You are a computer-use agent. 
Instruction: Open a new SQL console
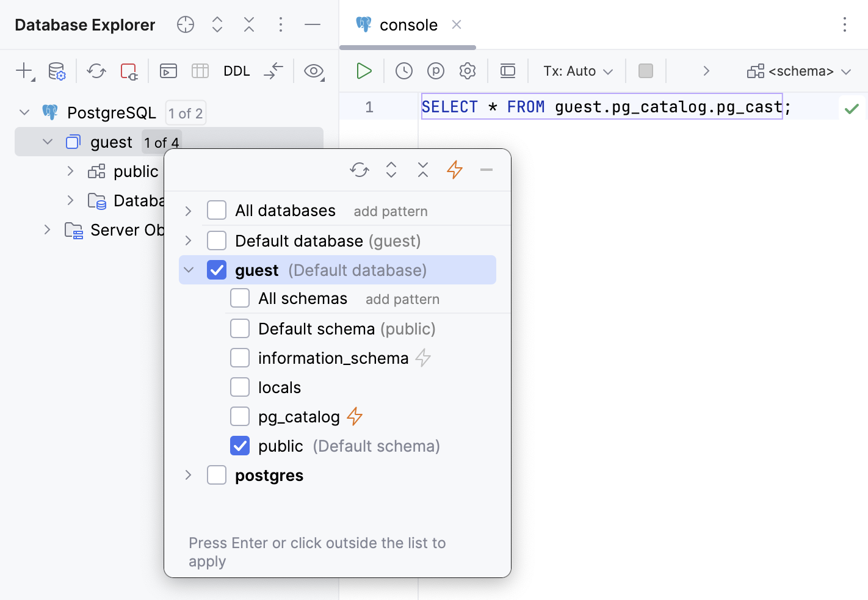[x=168, y=71]
